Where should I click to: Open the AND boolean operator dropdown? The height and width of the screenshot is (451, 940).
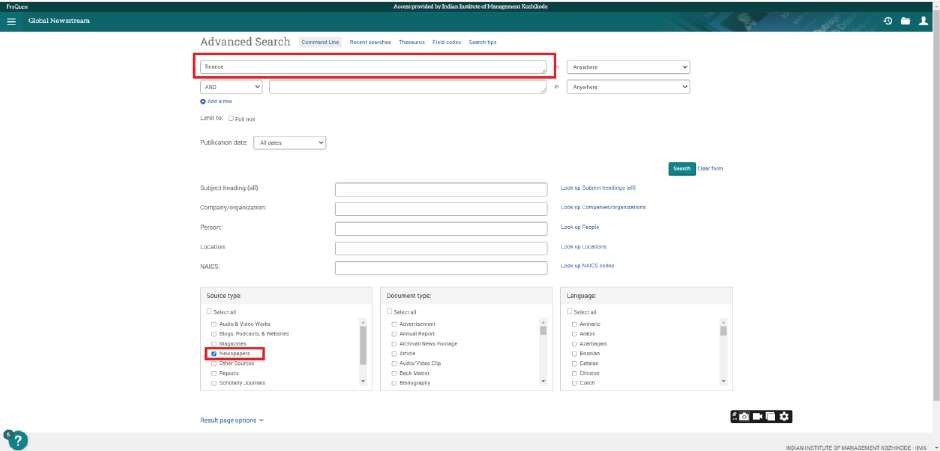point(231,87)
